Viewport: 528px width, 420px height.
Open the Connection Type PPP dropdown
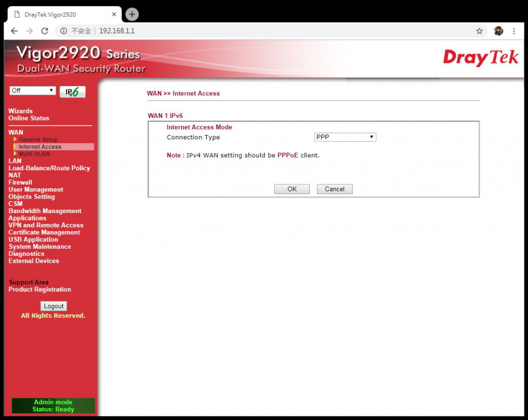click(x=345, y=137)
